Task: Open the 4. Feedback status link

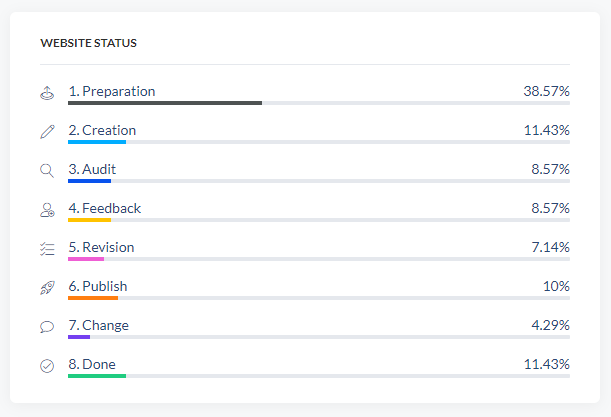Action: (x=104, y=208)
